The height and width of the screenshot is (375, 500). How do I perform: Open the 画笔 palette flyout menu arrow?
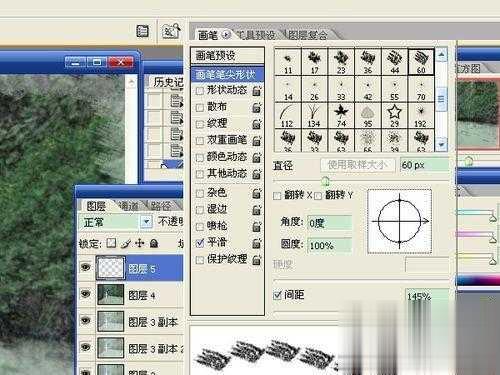(x=226, y=34)
